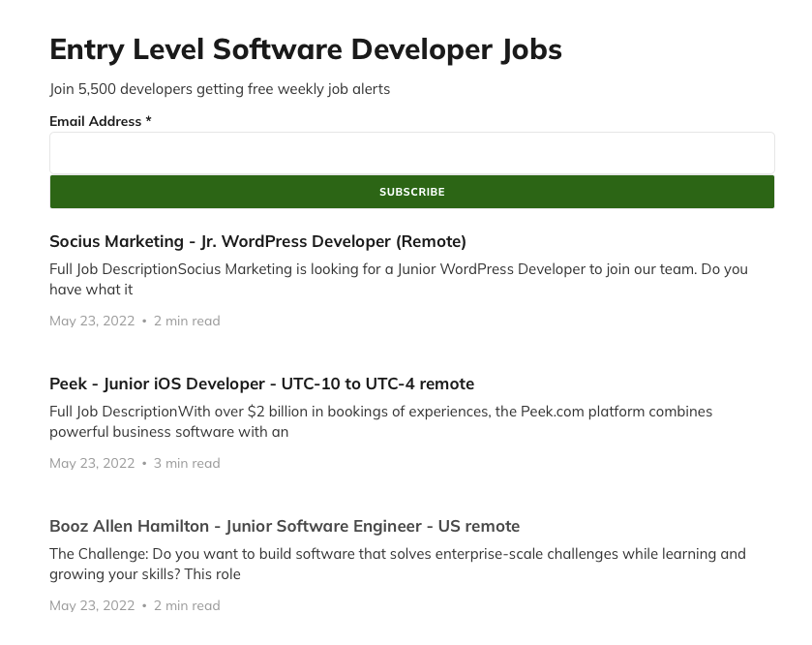Open the Socius Marketing Jr. WordPress Developer post
Image resolution: width=812 pixels, height=645 pixels.
(257, 241)
